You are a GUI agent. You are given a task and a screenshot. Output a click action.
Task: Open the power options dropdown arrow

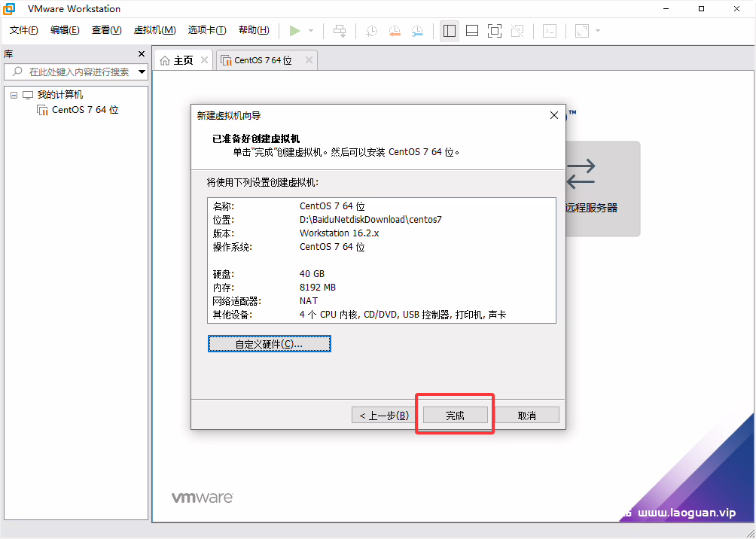tap(312, 31)
